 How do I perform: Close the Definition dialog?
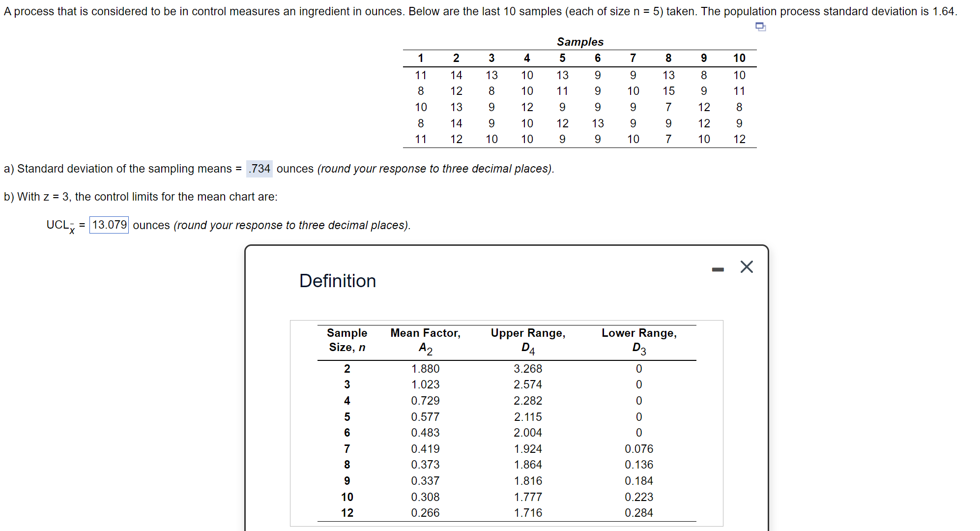pos(747,267)
